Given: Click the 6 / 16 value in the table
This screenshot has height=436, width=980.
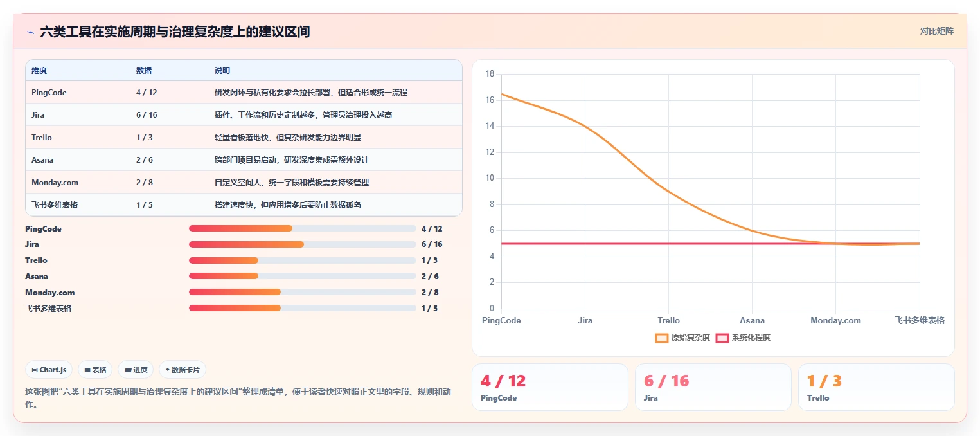Looking at the screenshot, I should point(147,115).
